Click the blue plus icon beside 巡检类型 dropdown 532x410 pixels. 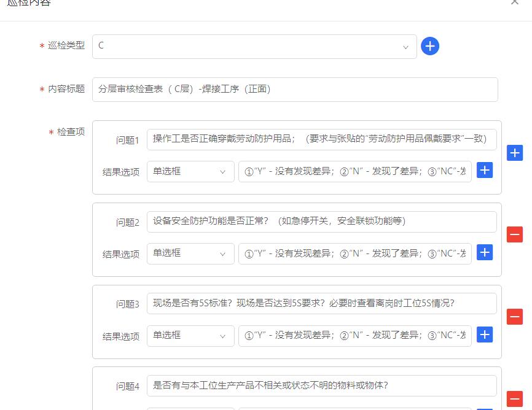pyautogui.click(x=430, y=46)
